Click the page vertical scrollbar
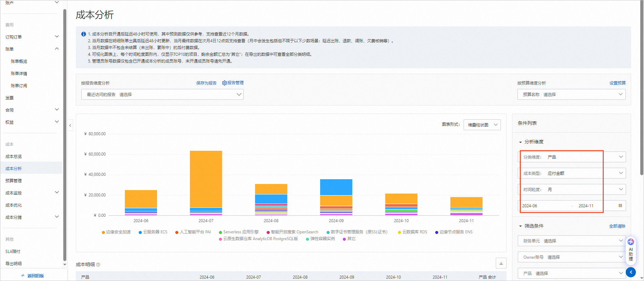The image size is (644, 281). [x=642, y=88]
